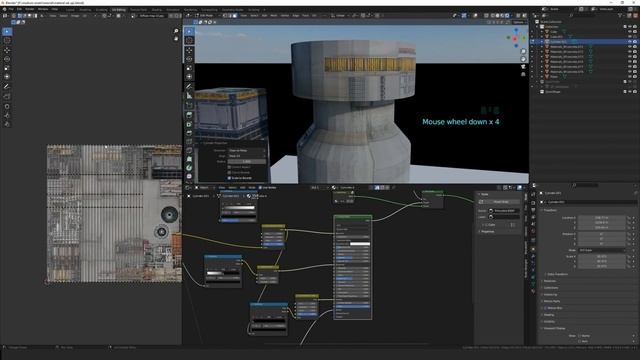This screenshot has height=360, width=640.
Task: Click the Reset Node button
Action: (x=499, y=202)
